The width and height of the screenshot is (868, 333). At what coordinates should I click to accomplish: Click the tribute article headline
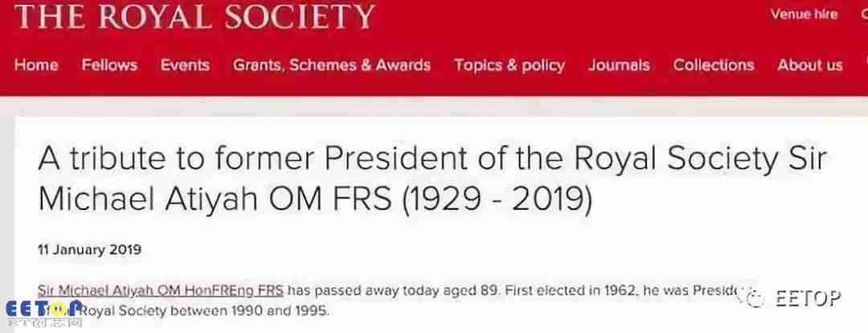[432, 179]
